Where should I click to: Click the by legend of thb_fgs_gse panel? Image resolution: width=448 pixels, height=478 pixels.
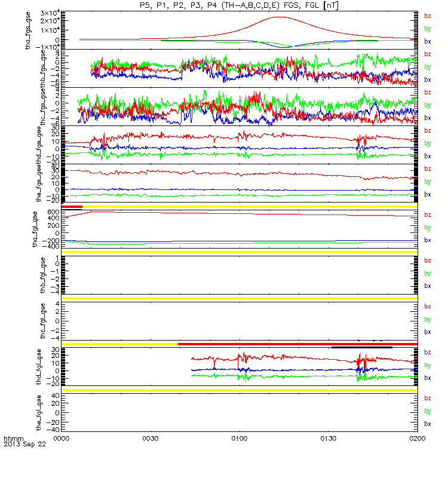point(428,67)
